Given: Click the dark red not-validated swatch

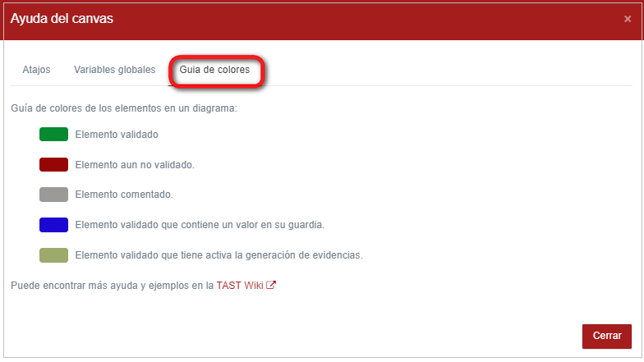Looking at the screenshot, I should (53, 165).
